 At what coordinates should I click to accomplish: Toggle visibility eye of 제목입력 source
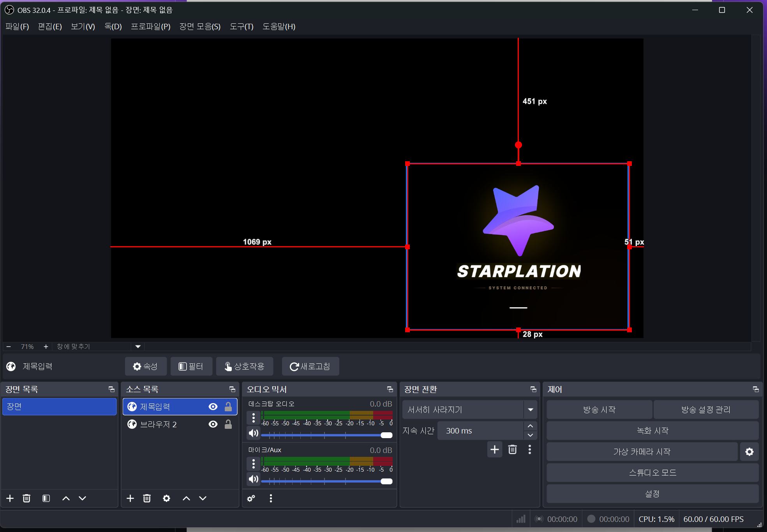tap(213, 407)
